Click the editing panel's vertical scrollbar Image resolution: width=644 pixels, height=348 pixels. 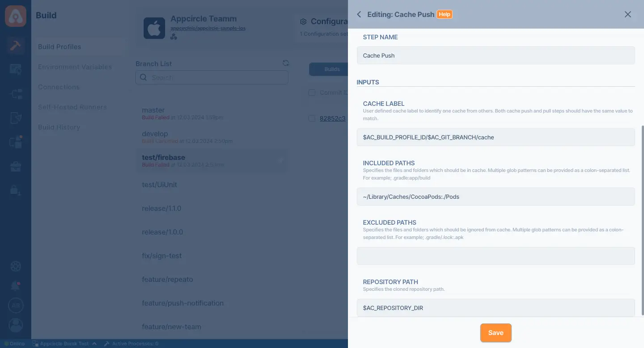click(642, 220)
